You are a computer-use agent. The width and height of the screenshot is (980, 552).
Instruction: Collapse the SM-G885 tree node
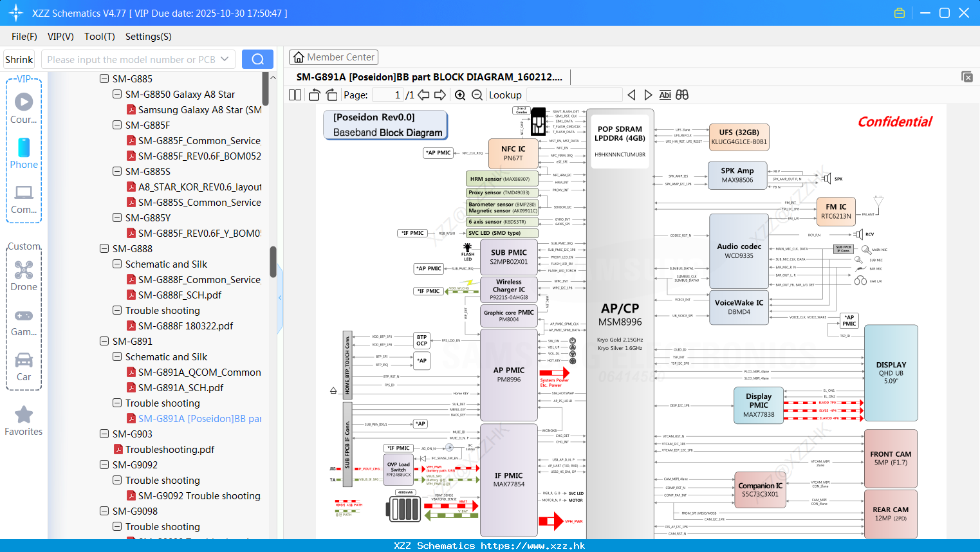point(104,78)
